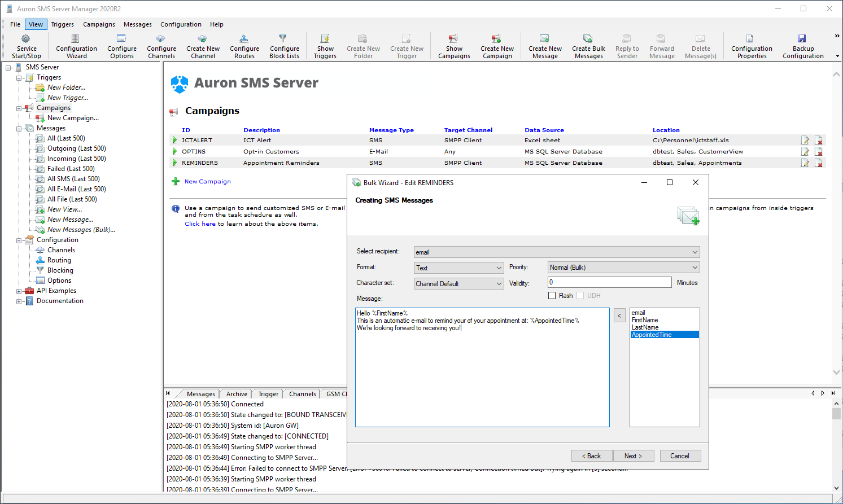Screen dimensions: 843x504
Task: Expand the Priority dropdown
Action: pyautogui.click(x=623, y=268)
